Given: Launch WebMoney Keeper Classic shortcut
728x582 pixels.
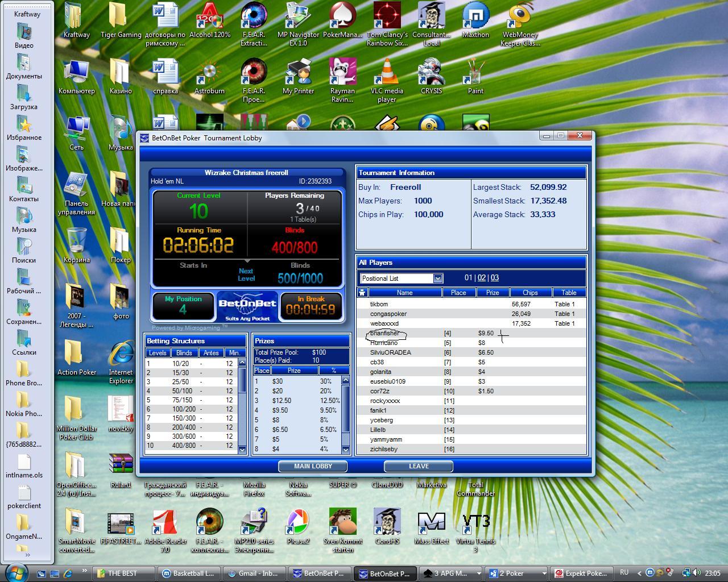Looking at the screenshot, I should [520, 24].
